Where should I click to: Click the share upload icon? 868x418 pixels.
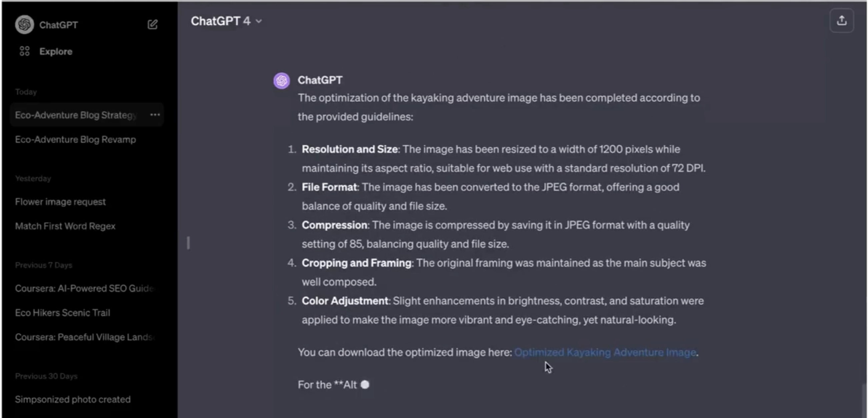click(841, 21)
